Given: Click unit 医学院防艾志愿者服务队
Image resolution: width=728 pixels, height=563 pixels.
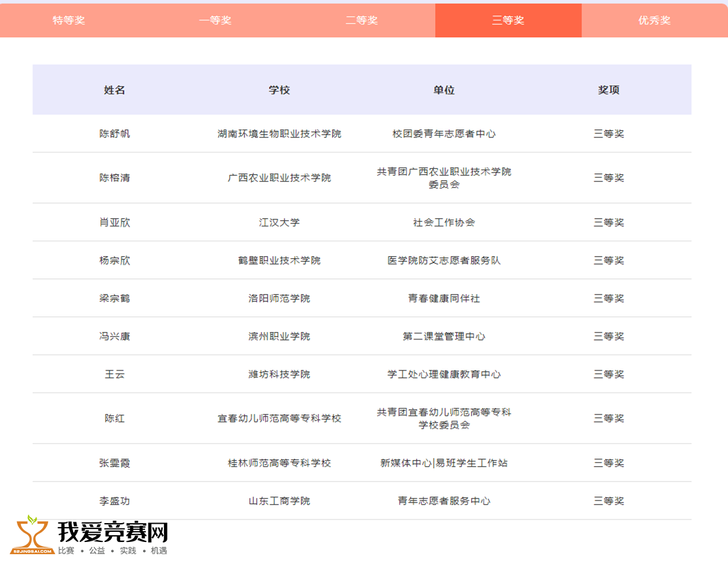Looking at the screenshot, I should point(444,260).
